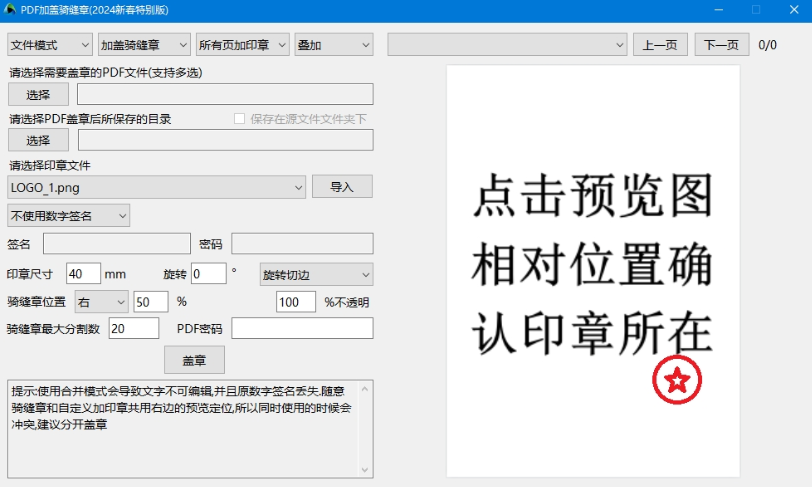This screenshot has width=812, height=487.
Task: Click the 旋转 angle field showing 0
Action: coord(209,274)
